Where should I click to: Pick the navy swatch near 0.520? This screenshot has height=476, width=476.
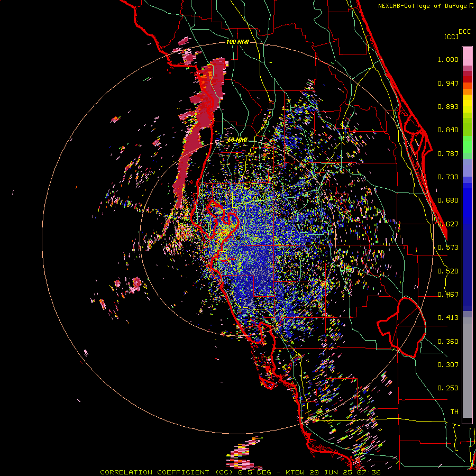pos(467,270)
